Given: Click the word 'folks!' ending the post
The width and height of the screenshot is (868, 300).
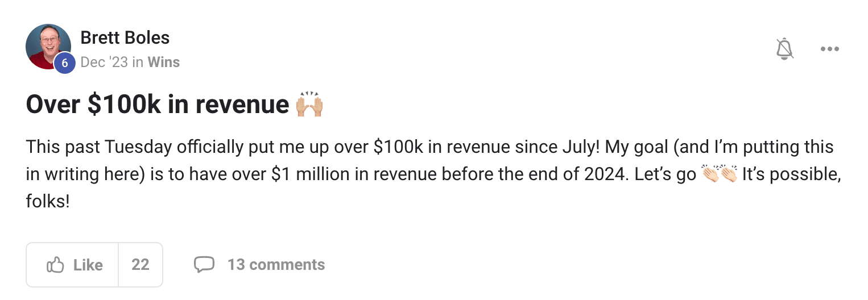Looking at the screenshot, I should [x=48, y=202].
